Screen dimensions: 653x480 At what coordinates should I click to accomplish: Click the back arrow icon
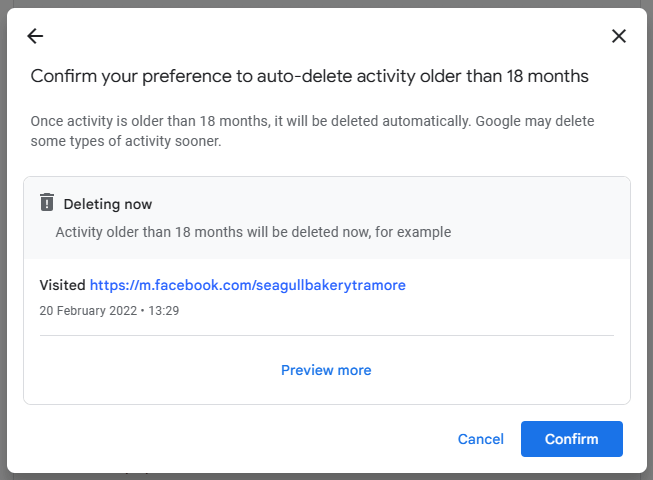[36, 37]
